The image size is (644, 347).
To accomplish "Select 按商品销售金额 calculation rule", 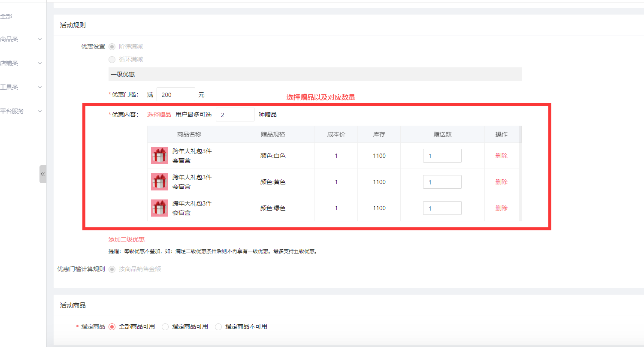I will [112, 269].
